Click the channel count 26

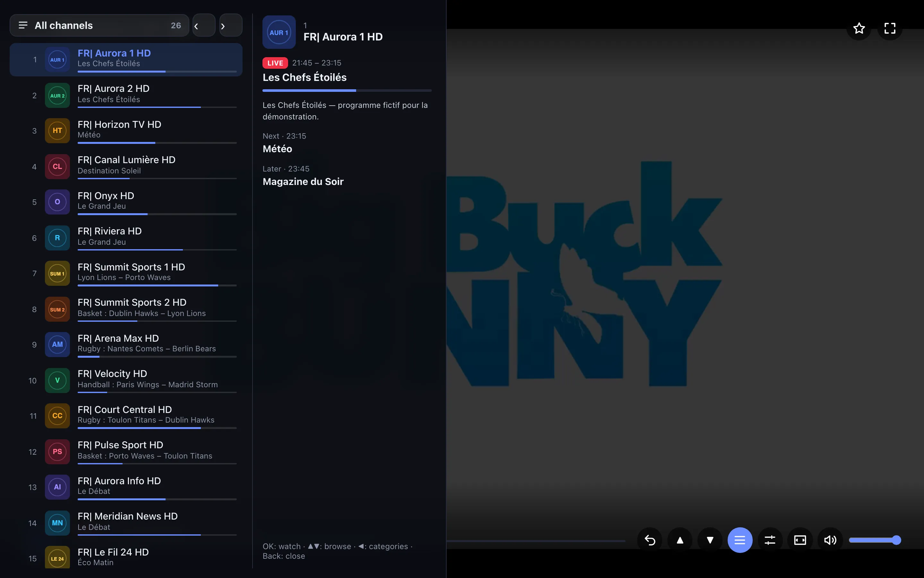pos(175,25)
